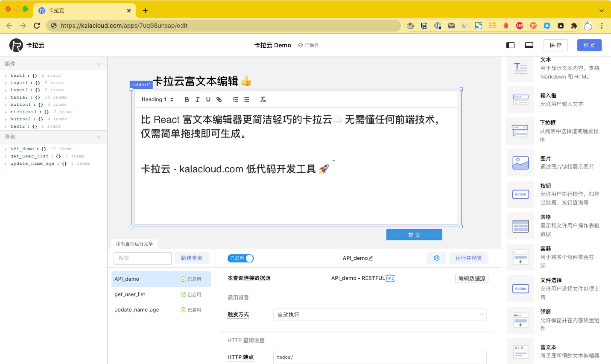Expand update_name_age tree node
611x364 pixels.
tap(6, 164)
